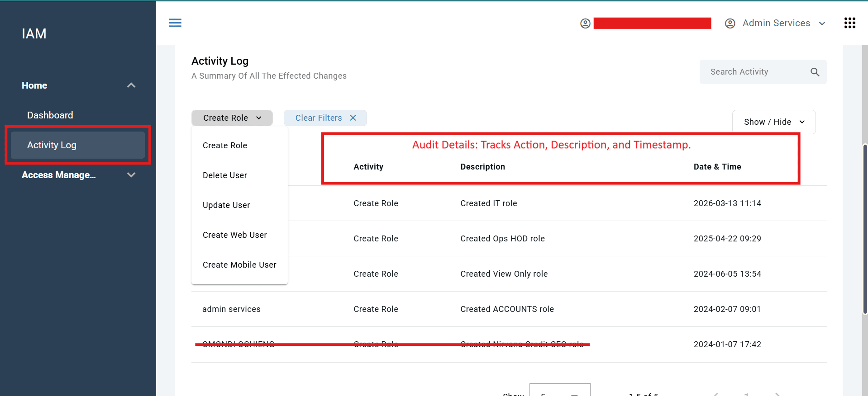Click the Admin Services profile avatar icon

(730, 24)
